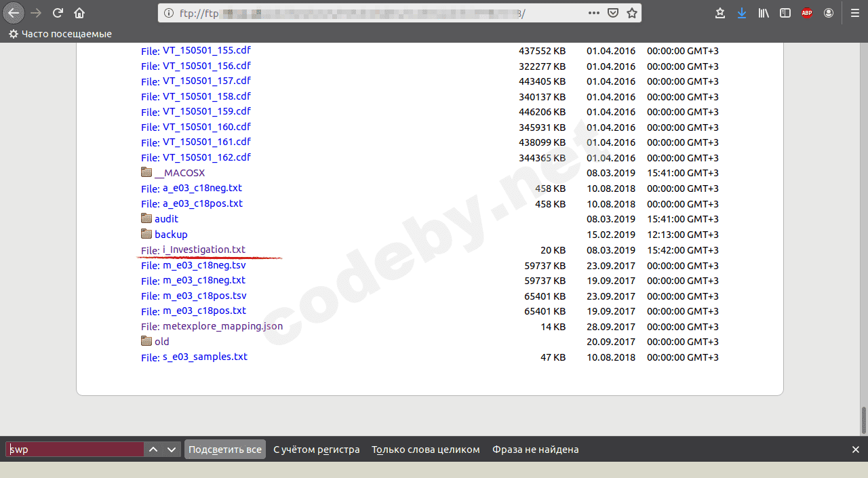Click 'Фраза не найдена' status text
The height and width of the screenshot is (478, 868).
[536, 450]
